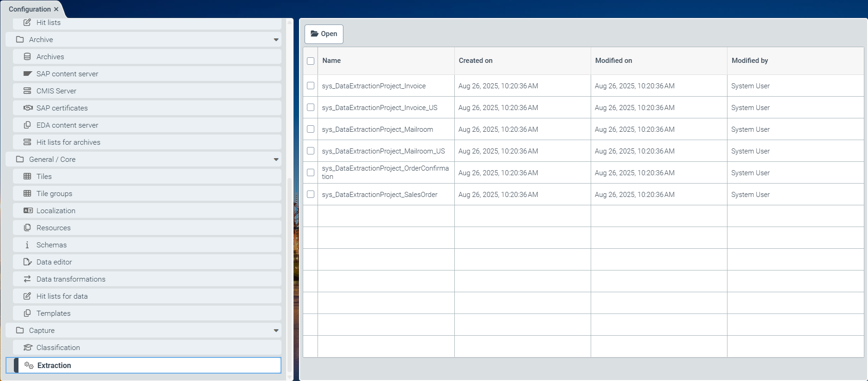Image resolution: width=868 pixels, height=381 pixels.
Task: Click the SAP content server icon
Action: click(27, 74)
